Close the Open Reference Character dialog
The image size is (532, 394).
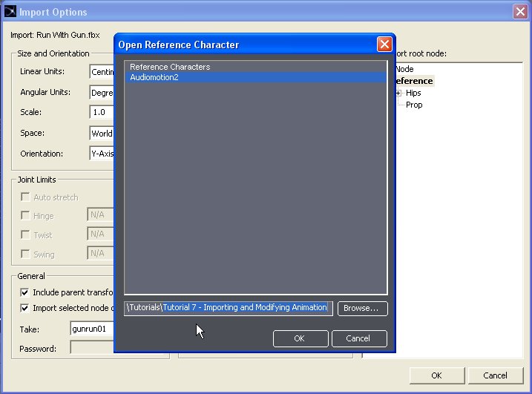384,44
